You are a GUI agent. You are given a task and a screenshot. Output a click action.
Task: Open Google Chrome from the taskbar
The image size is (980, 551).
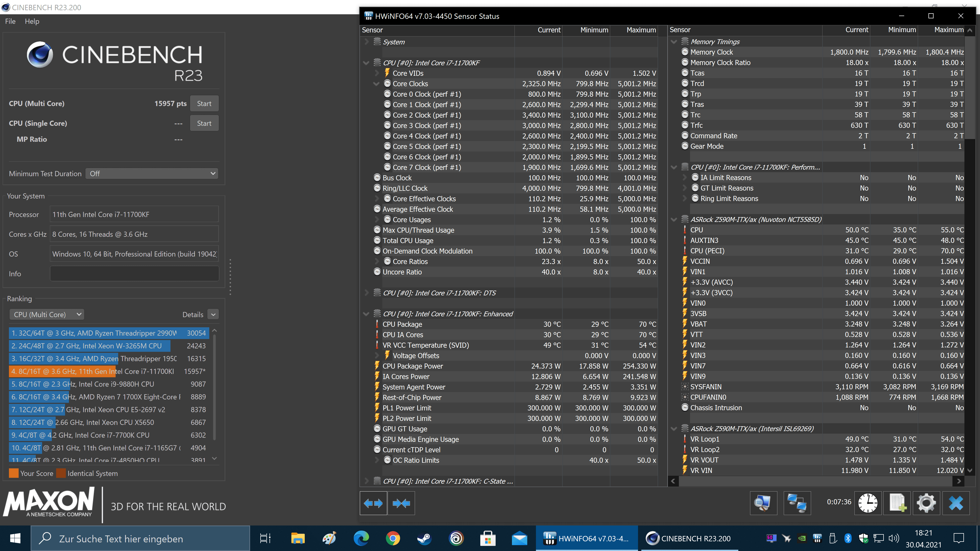click(393, 539)
